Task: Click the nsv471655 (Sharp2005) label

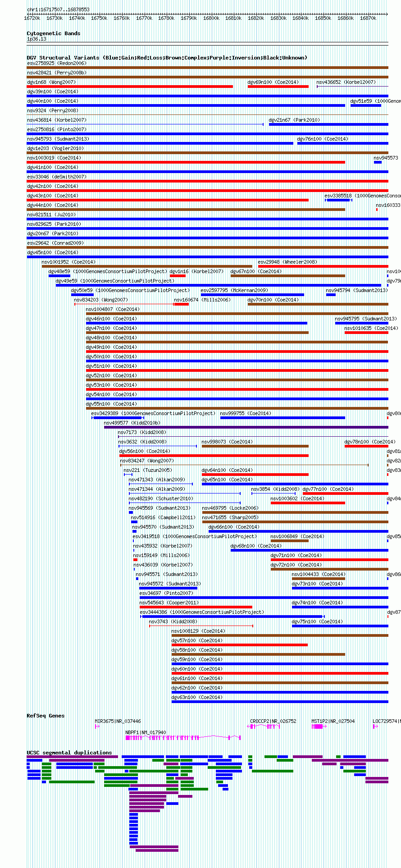Action: coord(231,517)
